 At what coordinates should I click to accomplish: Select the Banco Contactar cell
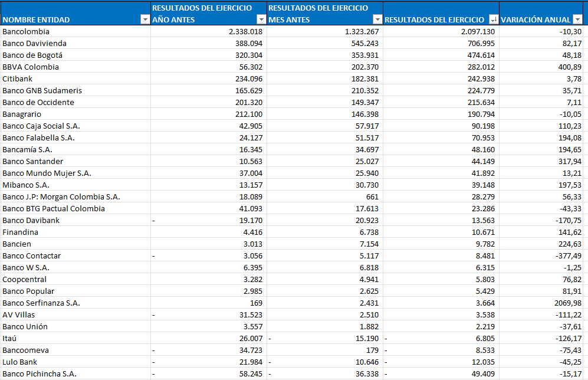tap(75, 256)
